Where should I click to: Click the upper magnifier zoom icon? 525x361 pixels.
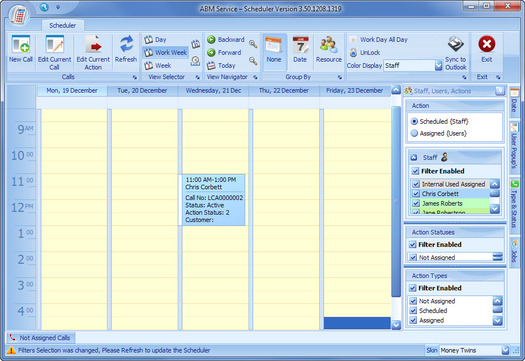(x=253, y=44)
